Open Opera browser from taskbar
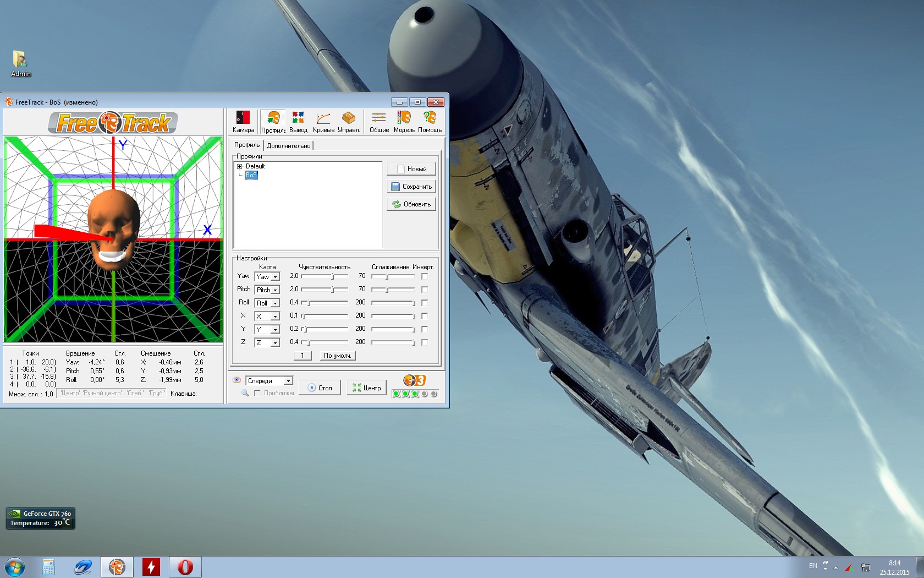924x578 pixels. 185,567
